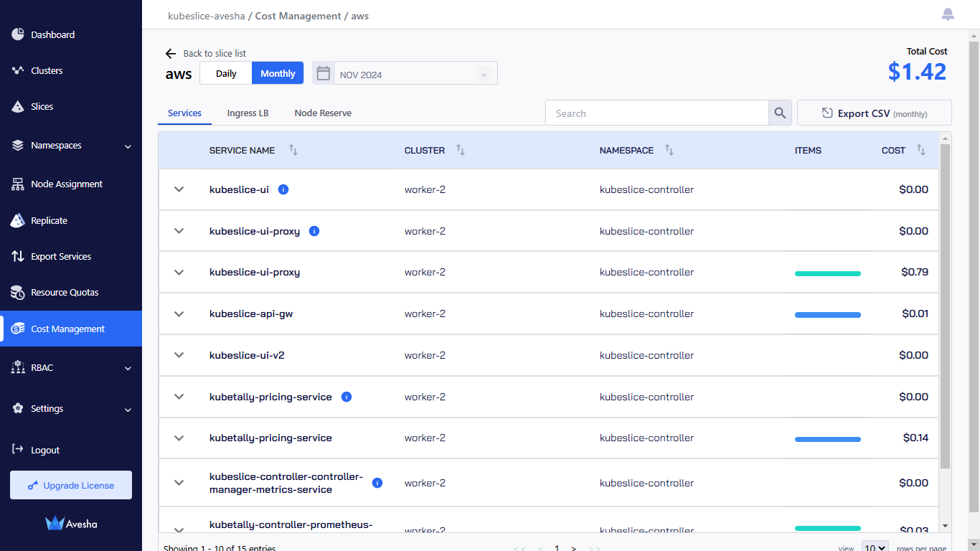Image resolution: width=980 pixels, height=551 pixels.
Task: Open the Node Assignment icon
Action: (18, 184)
